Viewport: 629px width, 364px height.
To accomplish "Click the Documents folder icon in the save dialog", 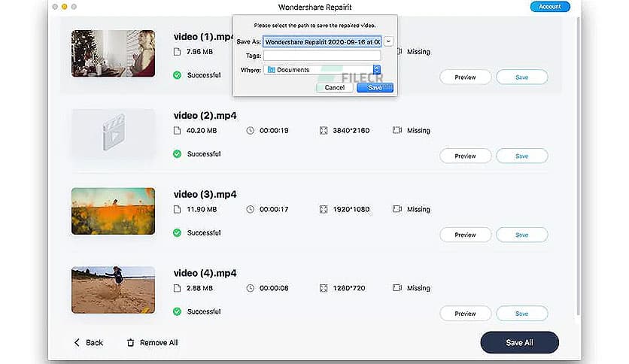I will (271, 70).
